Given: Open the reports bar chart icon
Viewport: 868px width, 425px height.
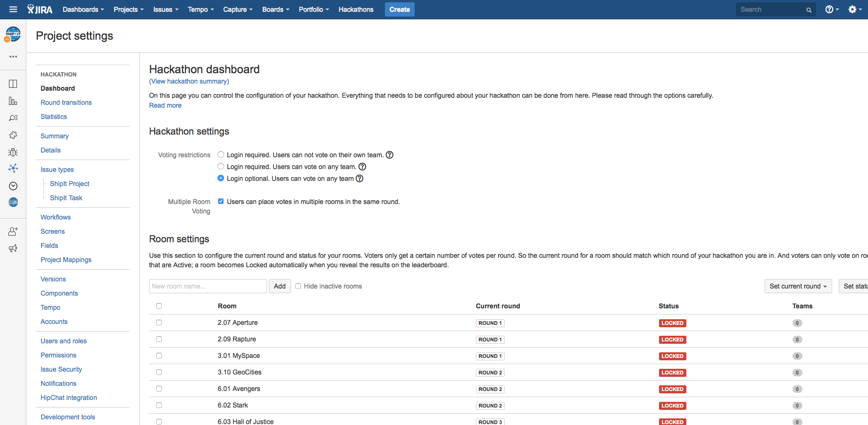Looking at the screenshot, I should [13, 101].
